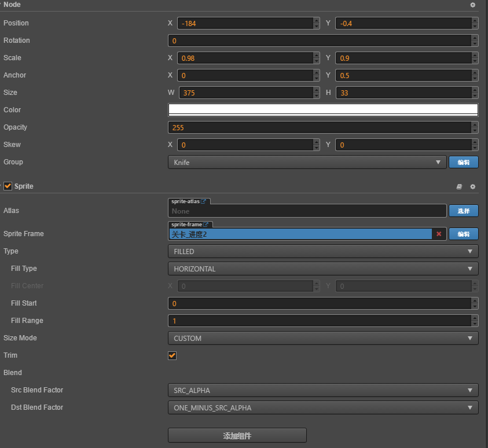Click the Group edit button
Image resolution: width=488 pixels, height=448 pixels.
click(464, 163)
